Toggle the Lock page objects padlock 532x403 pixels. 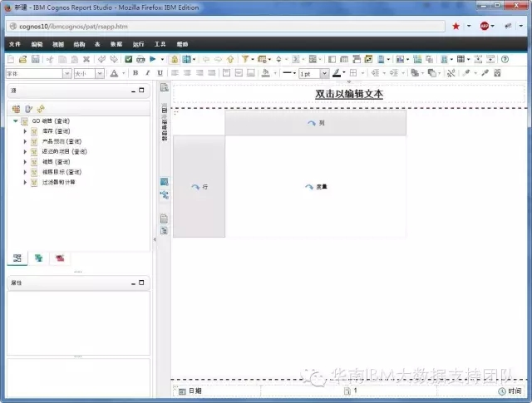pos(175,59)
